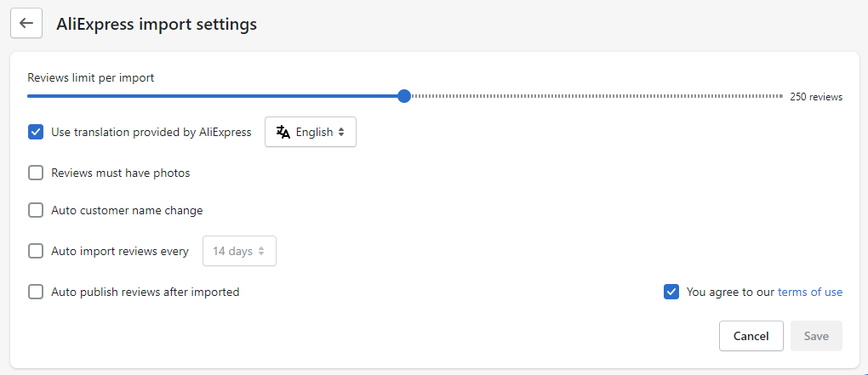
Task: Click the Auto publish reviews after imported label text
Action: pyautogui.click(x=146, y=292)
